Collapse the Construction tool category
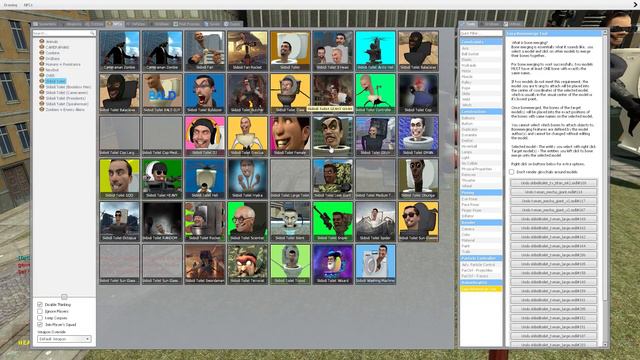Screen dimensions: 640x360 481,111
